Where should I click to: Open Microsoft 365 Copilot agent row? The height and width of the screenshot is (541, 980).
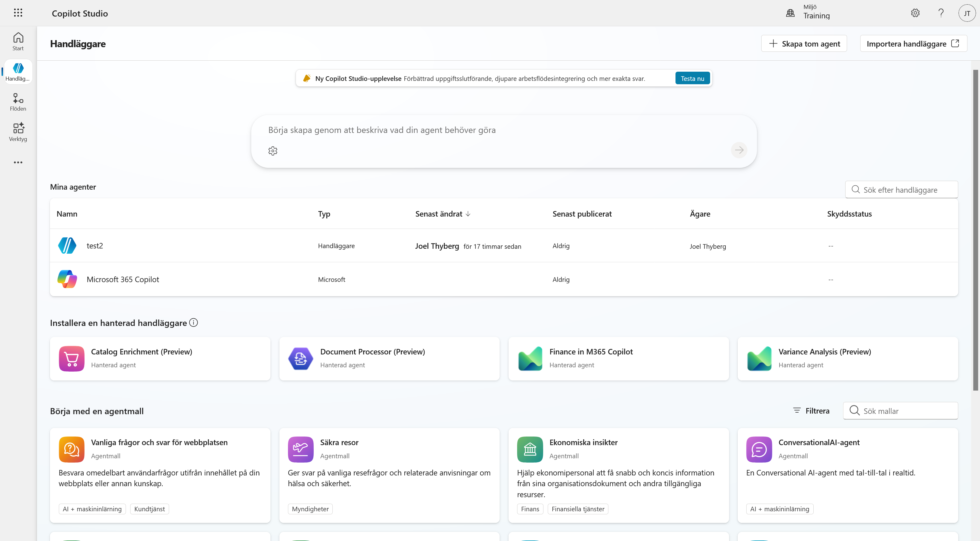coord(504,279)
